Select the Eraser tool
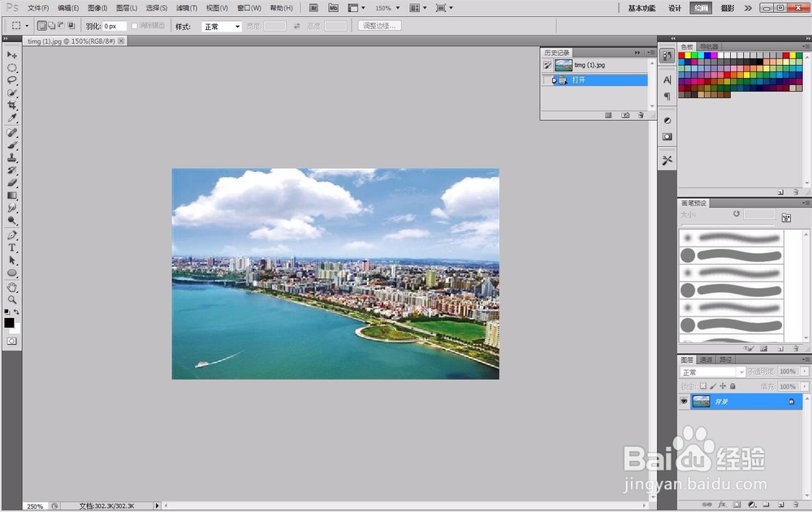This screenshot has width=812, height=512. pos(12,183)
